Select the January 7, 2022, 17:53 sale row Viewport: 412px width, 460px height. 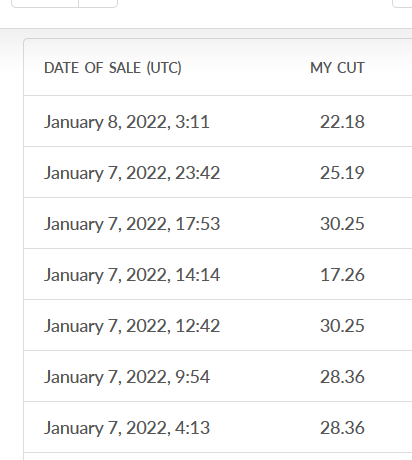(218, 223)
